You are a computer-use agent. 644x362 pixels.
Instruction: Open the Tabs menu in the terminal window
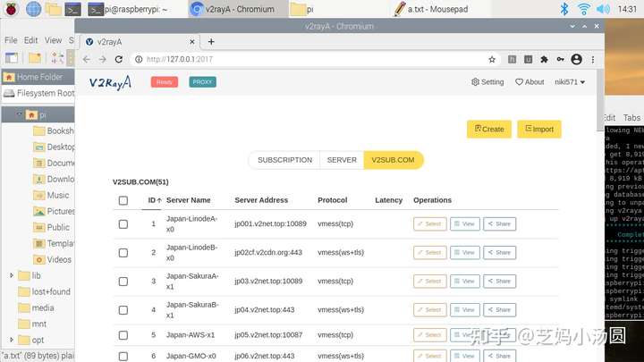pyautogui.click(x=631, y=118)
